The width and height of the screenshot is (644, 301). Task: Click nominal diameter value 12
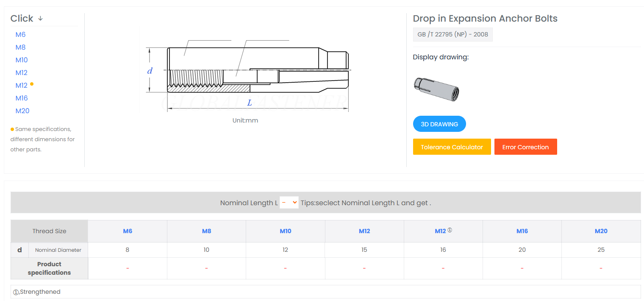coord(286,250)
